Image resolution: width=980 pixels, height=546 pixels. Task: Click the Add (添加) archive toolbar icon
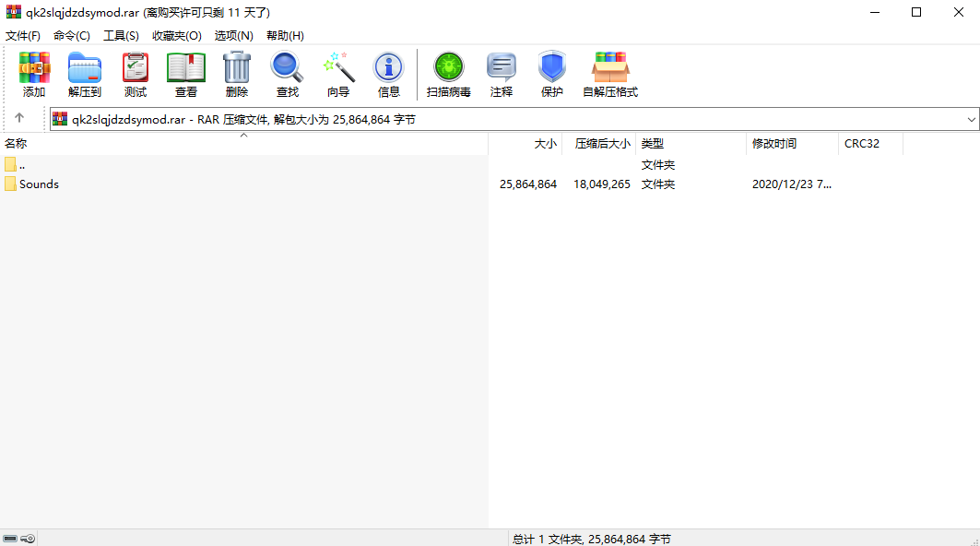click(x=34, y=67)
